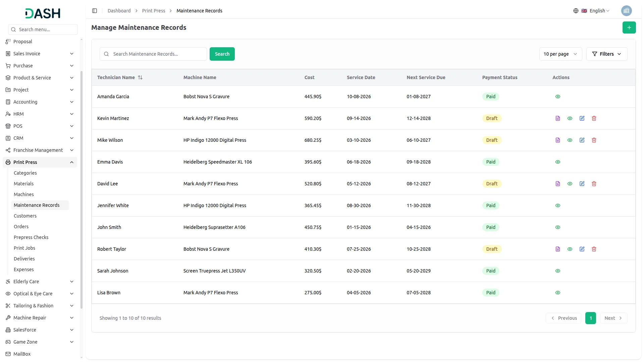Select Print Jobs sidebar item
This screenshot has width=644, height=362.
tap(24, 248)
